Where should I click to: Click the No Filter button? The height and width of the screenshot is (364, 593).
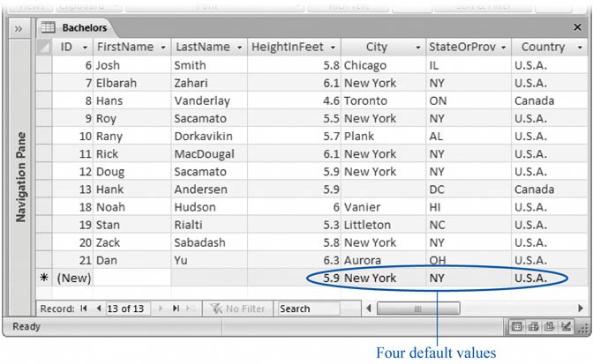(x=238, y=308)
